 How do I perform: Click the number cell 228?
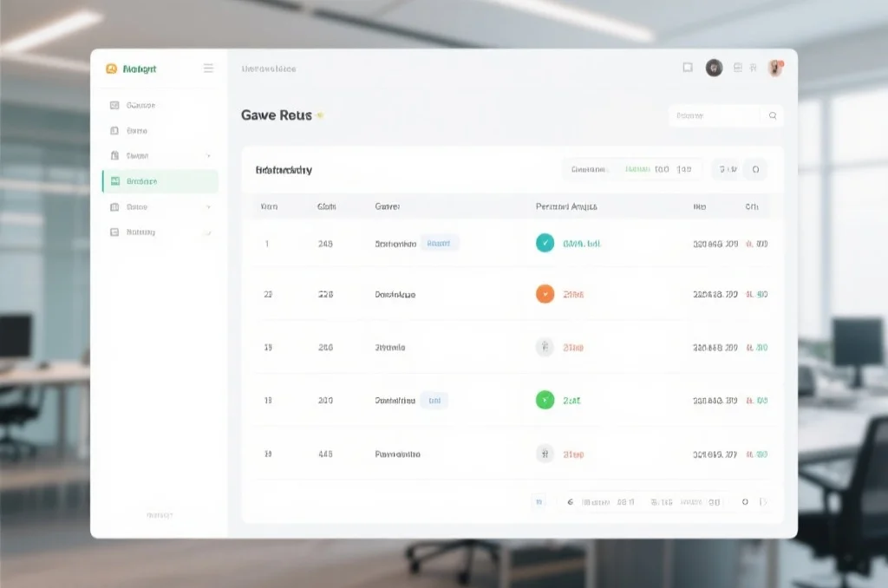point(326,295)
